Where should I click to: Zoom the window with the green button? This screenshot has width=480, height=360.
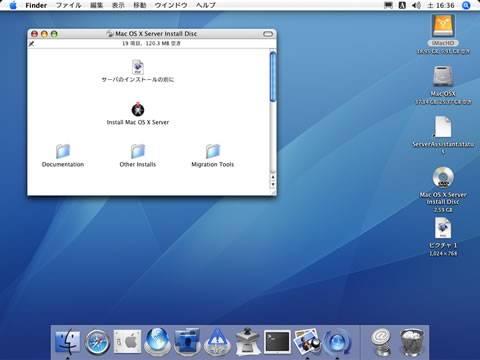(54, 34)
